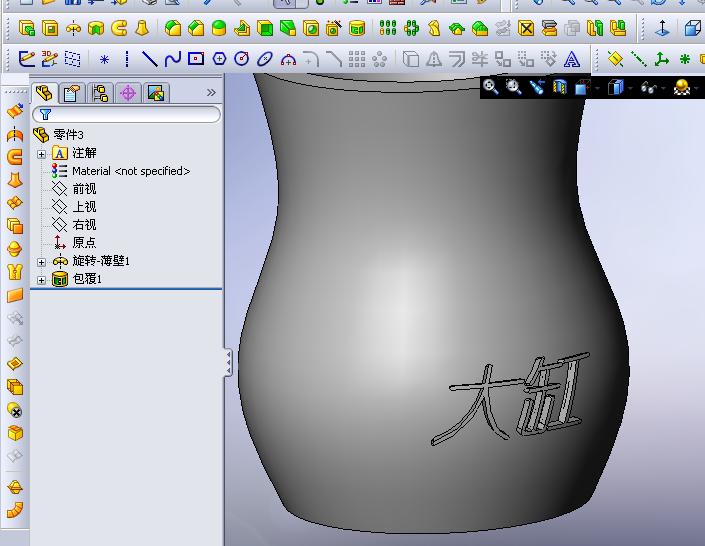Viewport: 705px width, 546px height.
Task: Expand the 旋转-薄壁1 feature node
Action: [41, 262]
